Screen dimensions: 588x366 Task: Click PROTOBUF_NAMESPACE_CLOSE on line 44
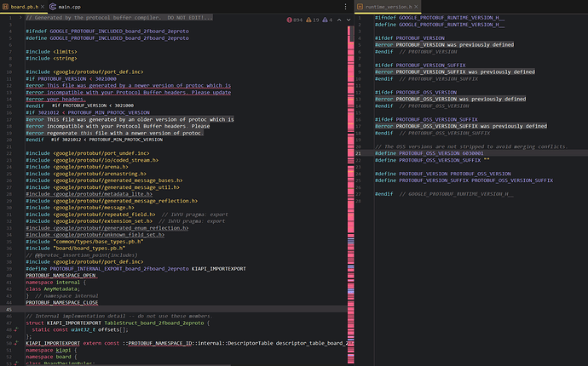(x=62, y=303)
